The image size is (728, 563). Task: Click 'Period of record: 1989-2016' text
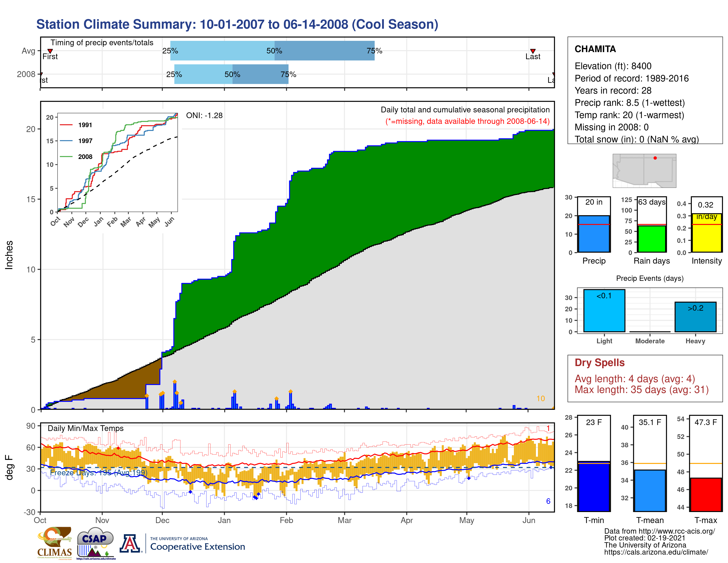(x=631, y=78)
